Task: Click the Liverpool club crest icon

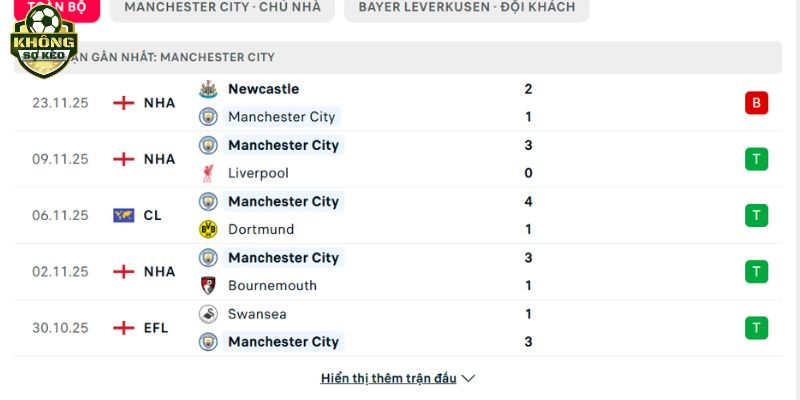Action: coord(208,173)
